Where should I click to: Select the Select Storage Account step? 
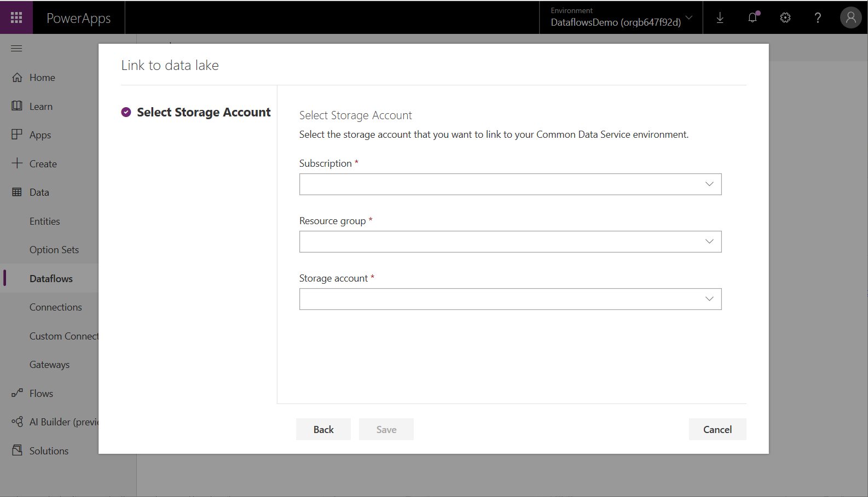[x=203, y=112]
